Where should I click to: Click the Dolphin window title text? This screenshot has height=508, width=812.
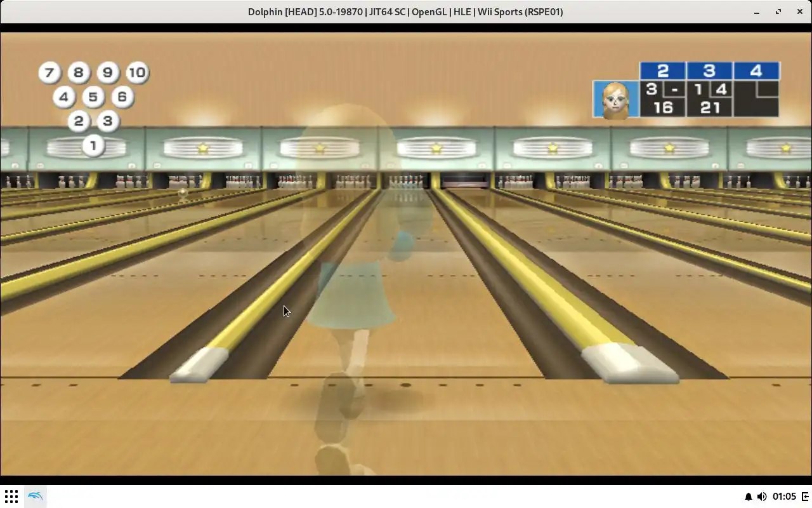(x=405, y=11)
